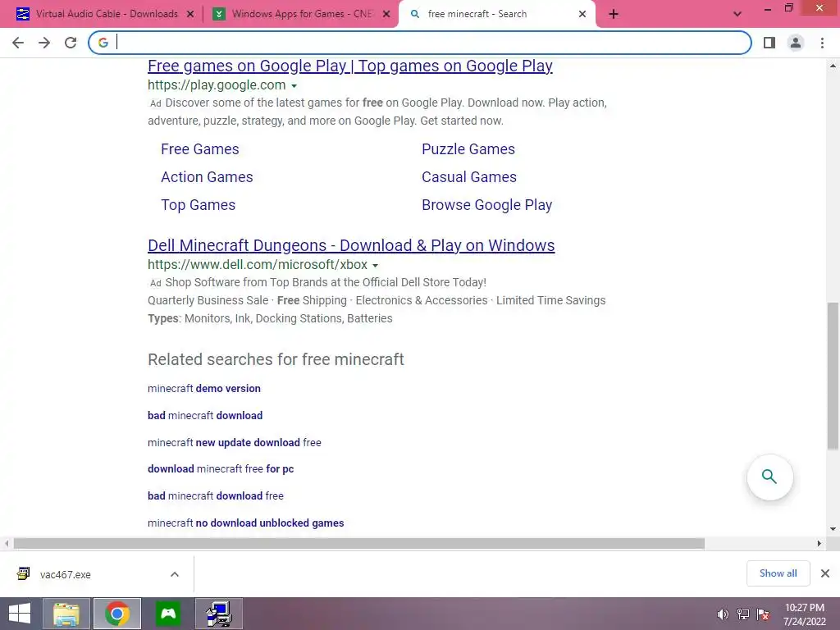Reload the current page
This screenshot has height=630, width=840.
[x=71, y=43]
